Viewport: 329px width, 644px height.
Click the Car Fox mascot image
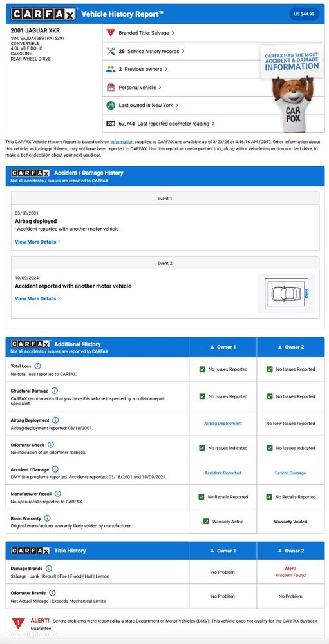293,104
